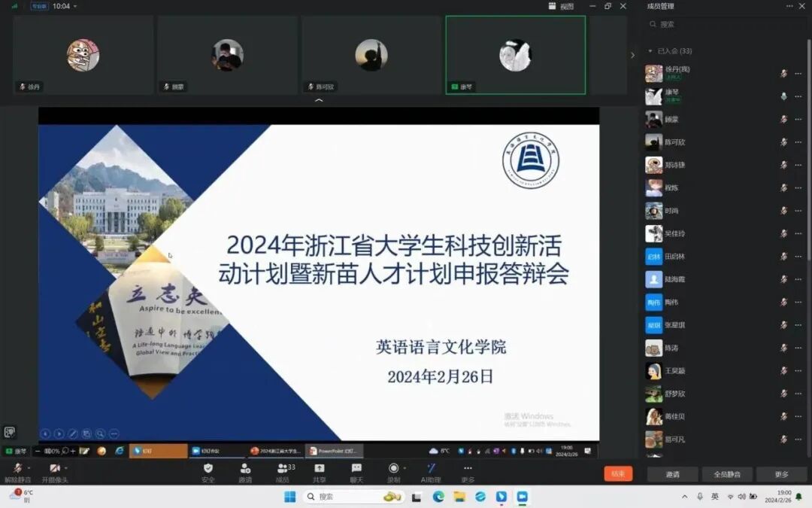Open the Windows Start button on the taskbar
Viewport: 812px width, 508px height.
click(x=289, y=497)
